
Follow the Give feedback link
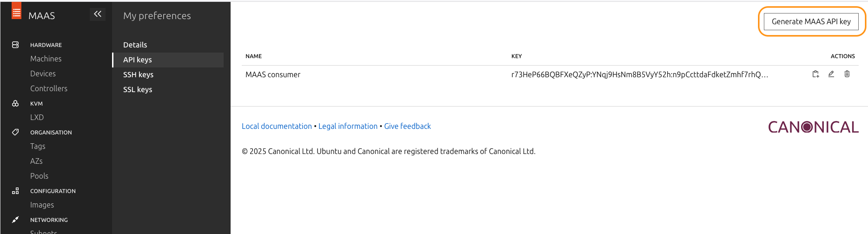(407, 126)
